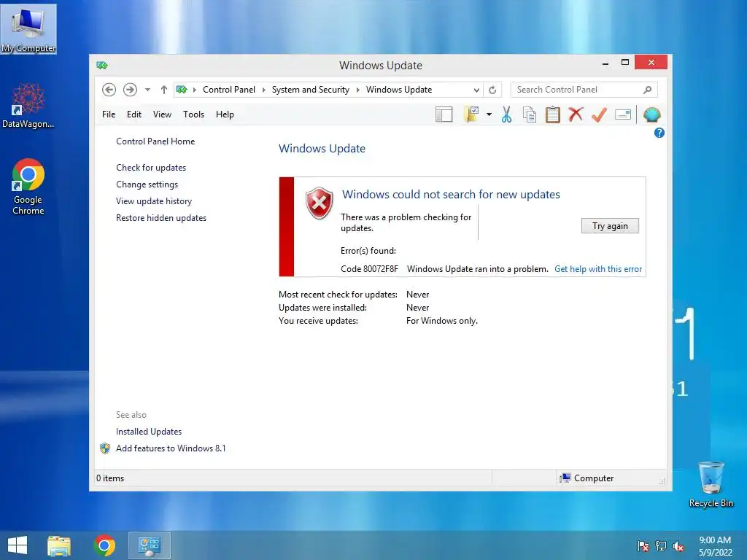Viewport: 747px width, 560px height.
Task: Click the muted volume tray icon
Action: (678, 546)
